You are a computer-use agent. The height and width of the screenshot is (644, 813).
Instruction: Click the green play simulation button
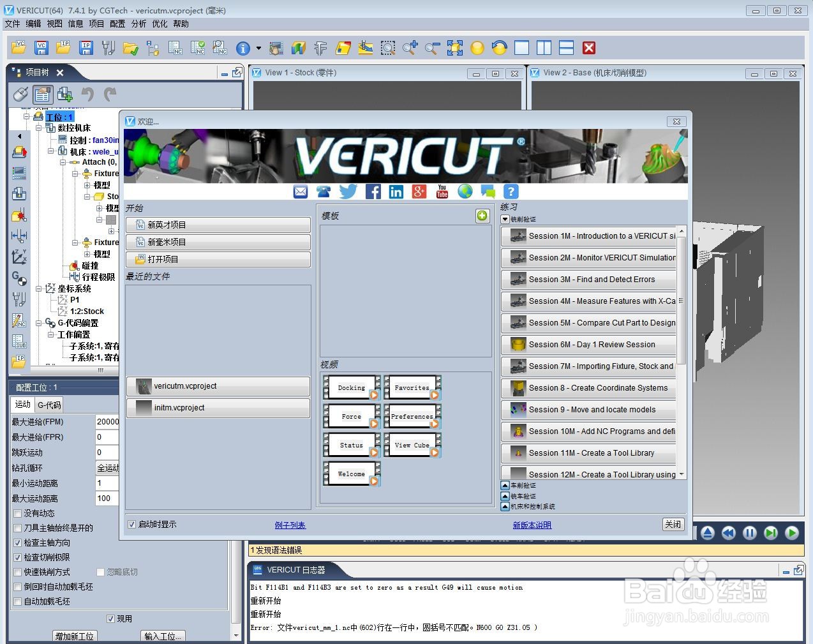tap(792, 533)
